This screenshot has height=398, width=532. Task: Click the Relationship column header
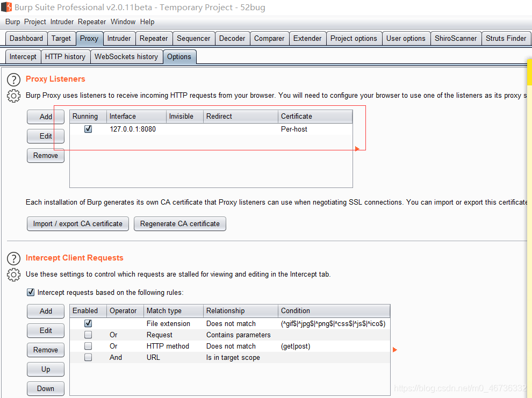[241, 310]
